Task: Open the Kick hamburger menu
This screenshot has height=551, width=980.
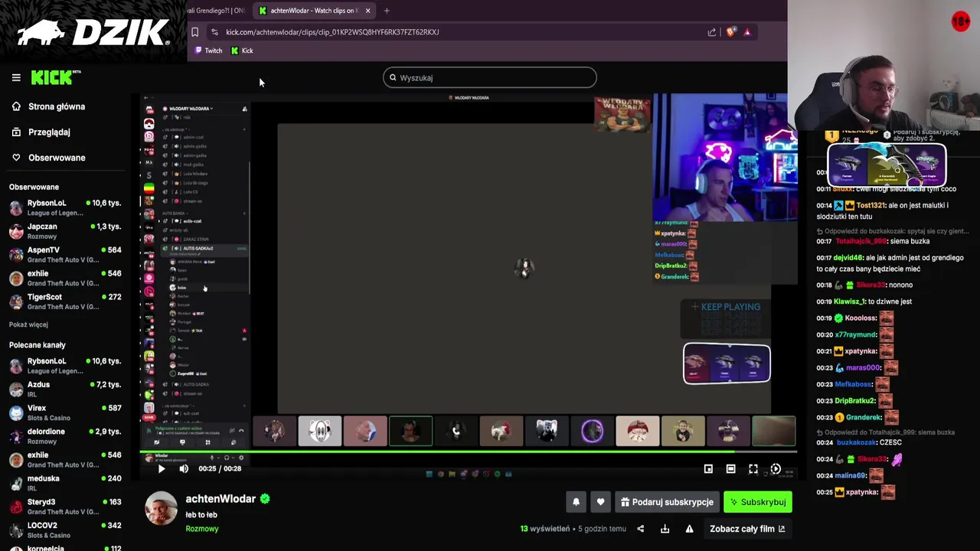Action: click(16, 77)
